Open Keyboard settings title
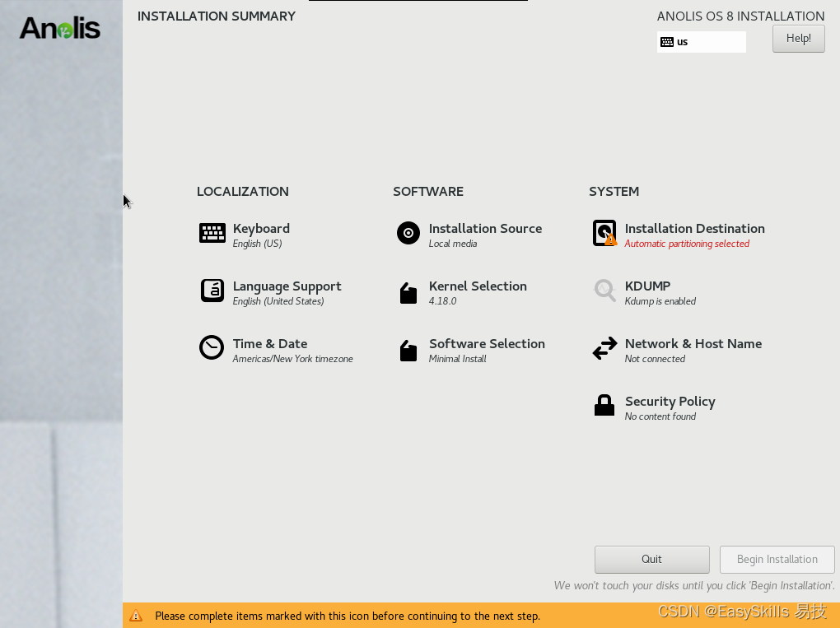Screen dimensions: 840x628 (261, 229)
